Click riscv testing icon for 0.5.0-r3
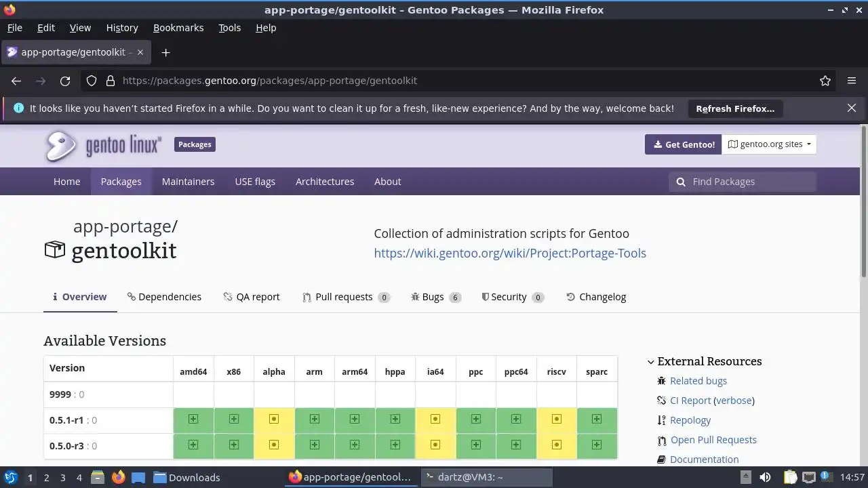 557,445
